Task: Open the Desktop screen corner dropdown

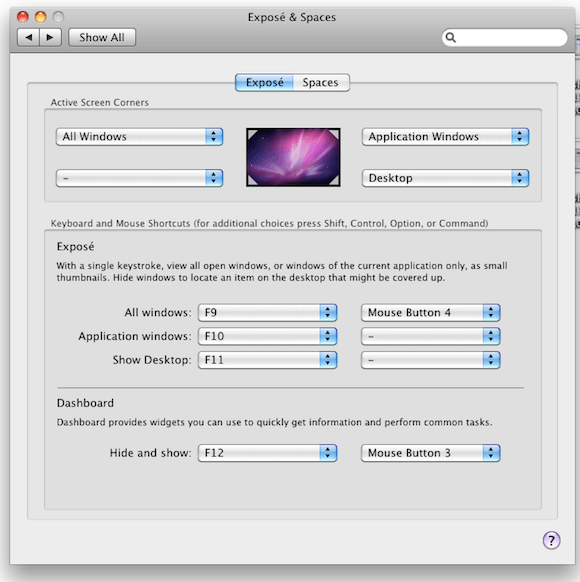Action: (445, 178)
